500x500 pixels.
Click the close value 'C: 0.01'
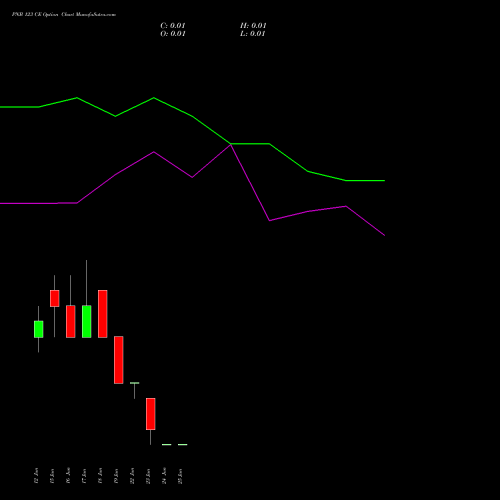(173, 26)
